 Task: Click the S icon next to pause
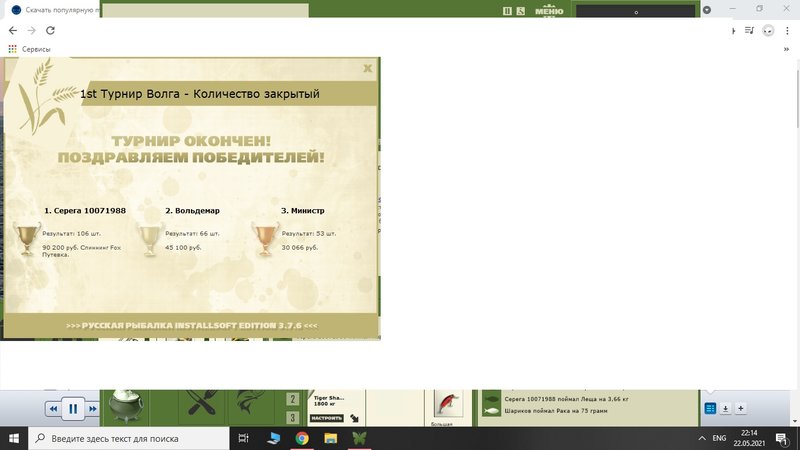point(520,11)
